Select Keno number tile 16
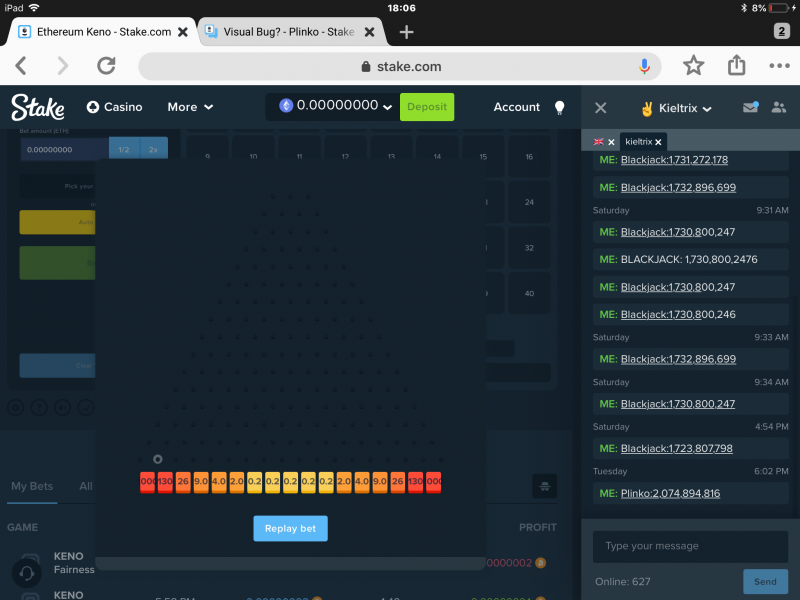The width and height of the screenshot is (800, 600). pos(529,157)
